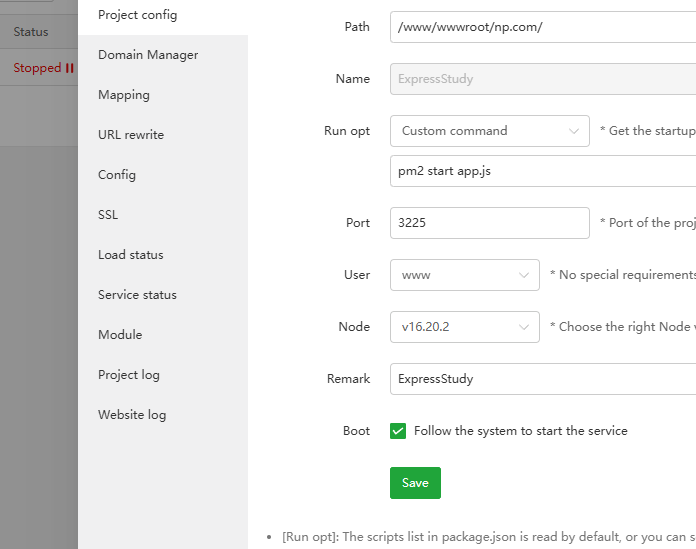Select the URL rewrite menu item
696x549 pixels.
pyautogui.click(x=131, y=135)
